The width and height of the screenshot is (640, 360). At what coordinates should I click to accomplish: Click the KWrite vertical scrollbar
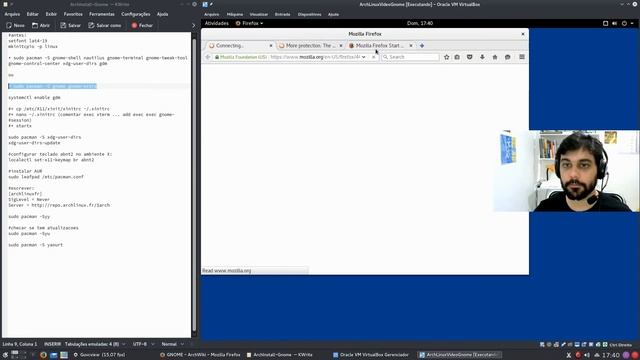coord(194,184)
